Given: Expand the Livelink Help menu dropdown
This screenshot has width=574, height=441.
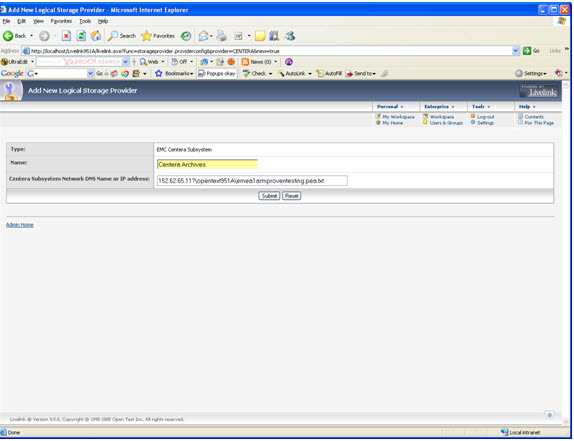Looking at the screenshot, I should click(527, 106).
